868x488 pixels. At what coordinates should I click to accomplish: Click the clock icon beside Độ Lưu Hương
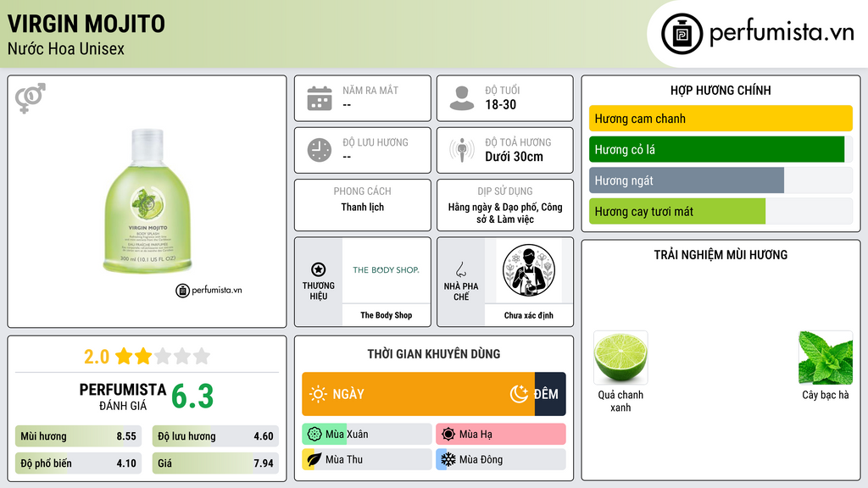click(320, 150)
